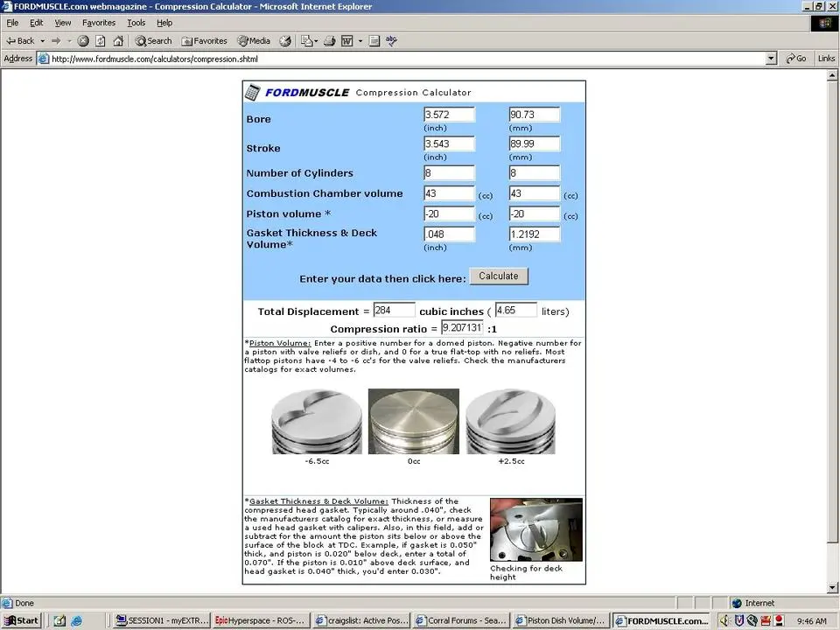
Task: Click the Forward arrow toolbar button
Action: (x=56, y=41)
